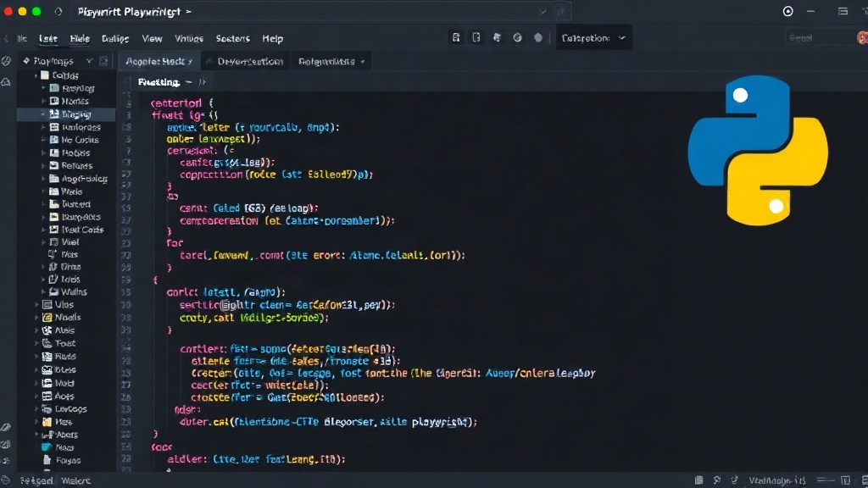Open the dropdown arrow beside the window title
Viewport: 868px width, 488px height.
(189, 11)
